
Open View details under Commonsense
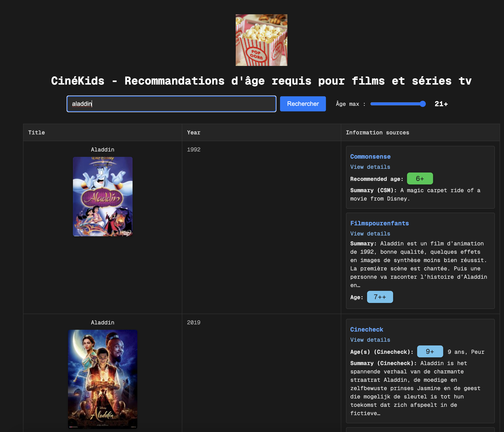(370, 167)
